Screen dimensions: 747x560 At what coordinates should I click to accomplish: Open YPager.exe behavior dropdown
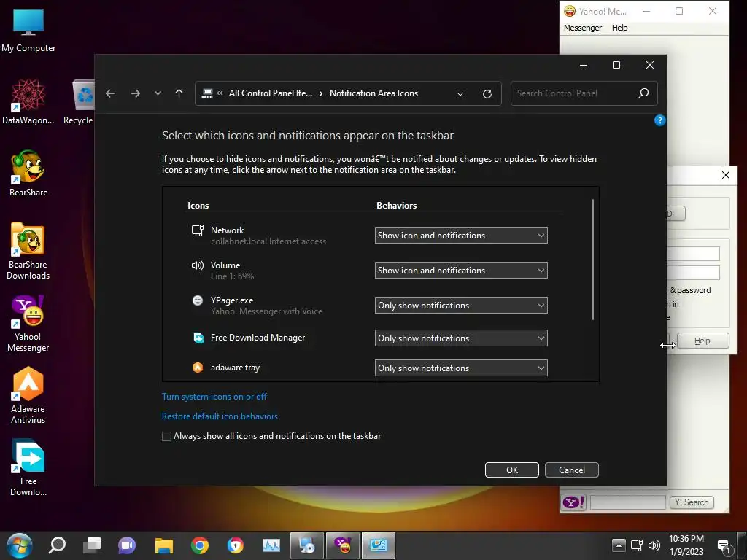tap(461, 306)
